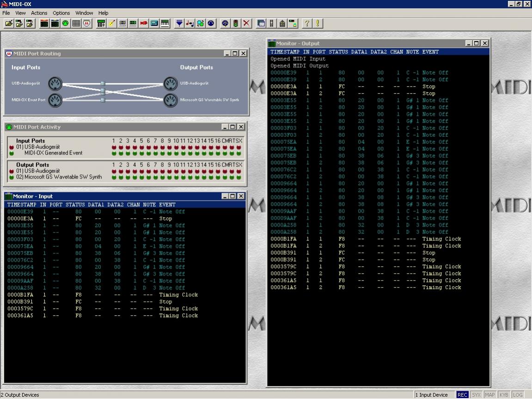This screenshot has width=532, height=399.
Task: Click the red fish toolbar icon
Action: point(144,24)
